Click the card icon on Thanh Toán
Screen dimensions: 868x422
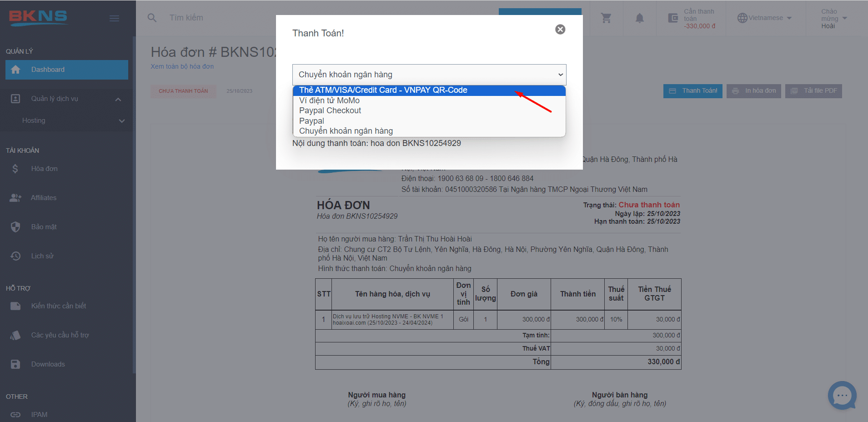[x=672, y=91]
